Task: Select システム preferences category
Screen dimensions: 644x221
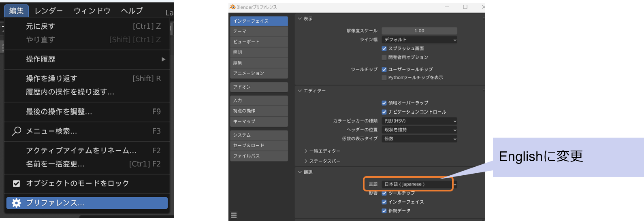Action: (x=259, y=135)
